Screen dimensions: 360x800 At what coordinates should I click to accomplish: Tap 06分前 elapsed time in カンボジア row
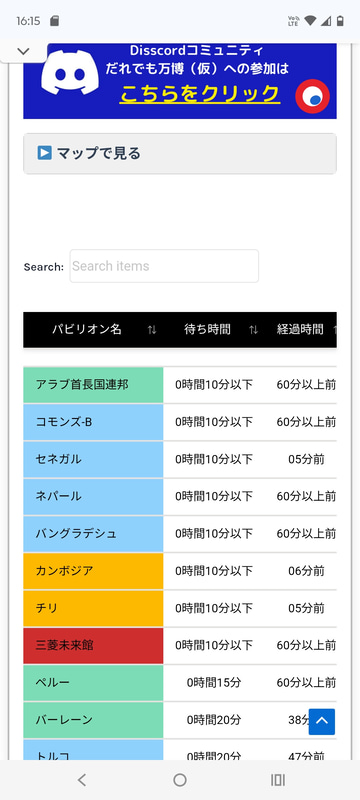coord(306,571)
